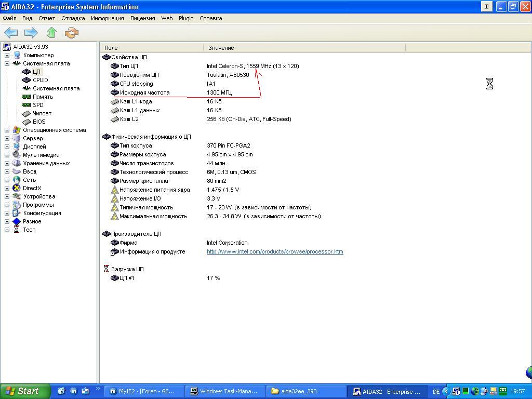Expand the Сеть tree node
This screenshot has width=532, height=399.
coord(7,180)
